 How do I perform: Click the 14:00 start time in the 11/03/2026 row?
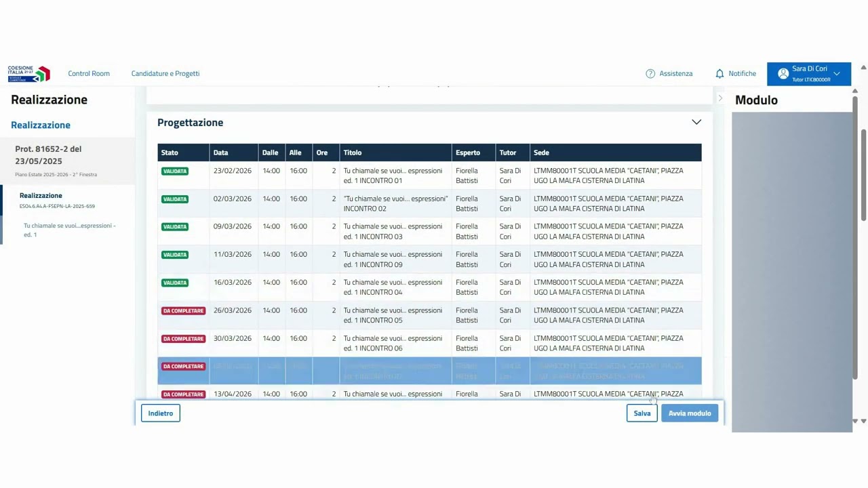click(x=271, y=254)
